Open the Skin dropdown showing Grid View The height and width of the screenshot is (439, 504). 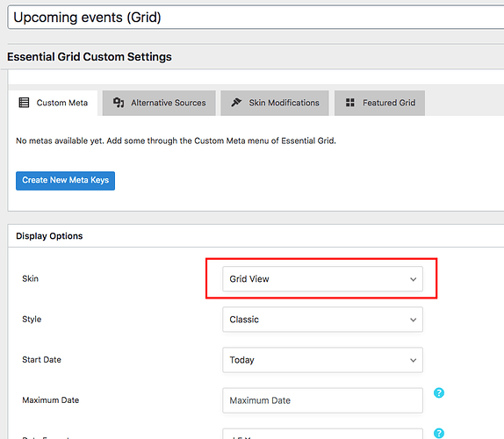coord(322,279)
